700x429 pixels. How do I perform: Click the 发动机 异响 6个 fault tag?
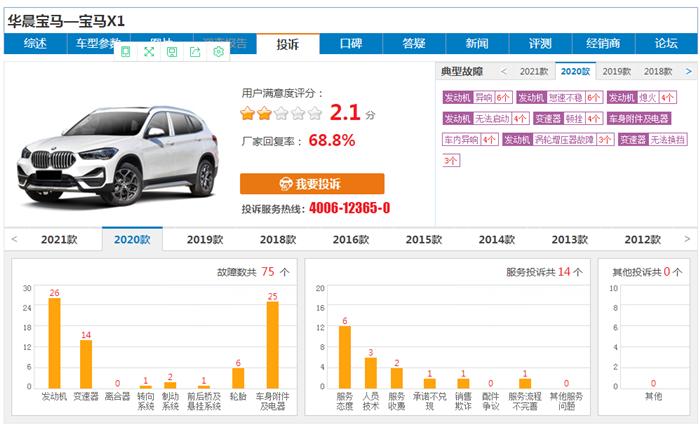477,97
